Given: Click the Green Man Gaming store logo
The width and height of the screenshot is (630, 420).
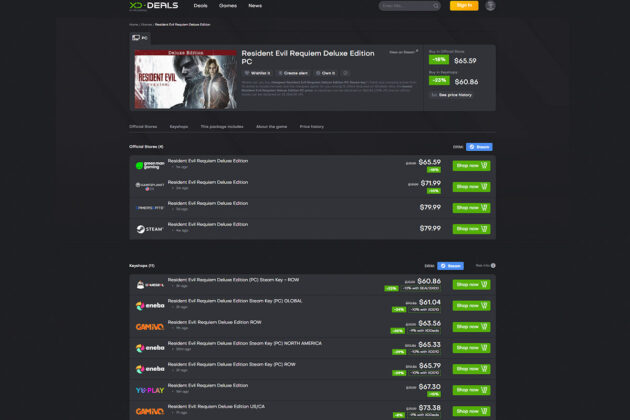Looking at the screenshot, I should (x=150, y=166).
